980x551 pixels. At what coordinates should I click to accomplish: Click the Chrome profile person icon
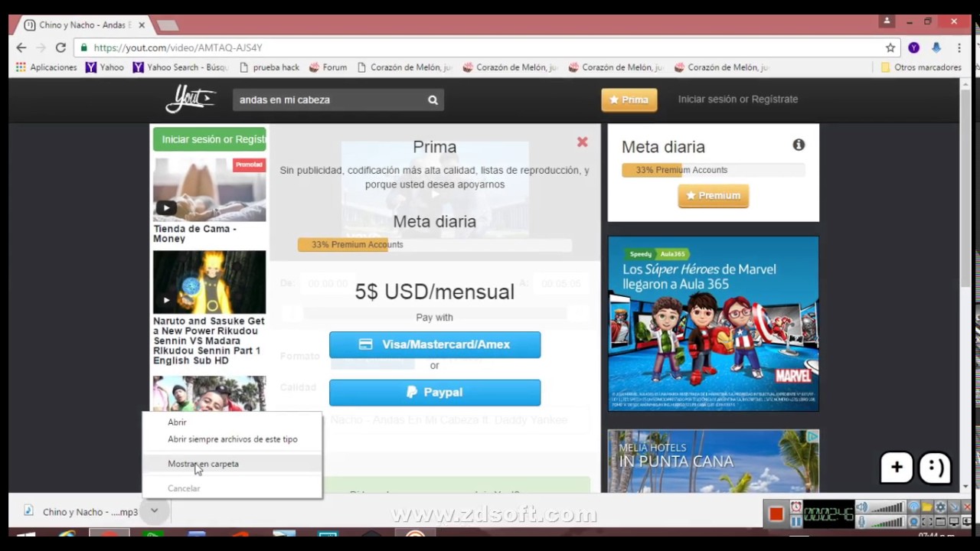[x=887, y=21]
